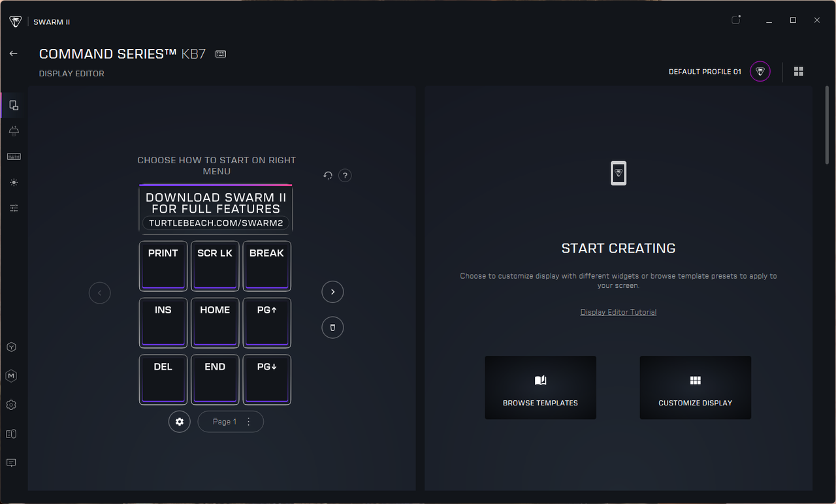The height and width of the screenshot is (504, 836).
Task: Click the hexagon M macro icon in sidebar
Action: (x=11, y=376)
